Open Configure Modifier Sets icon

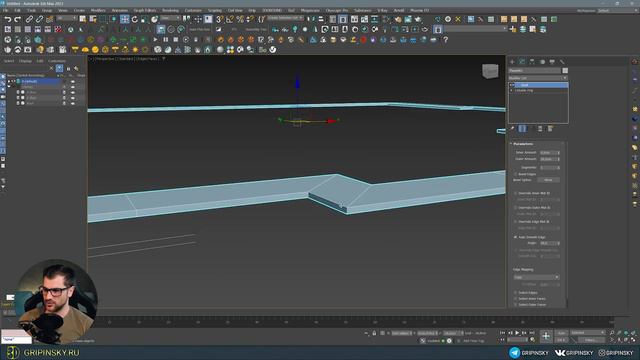(x=550, y=129)
